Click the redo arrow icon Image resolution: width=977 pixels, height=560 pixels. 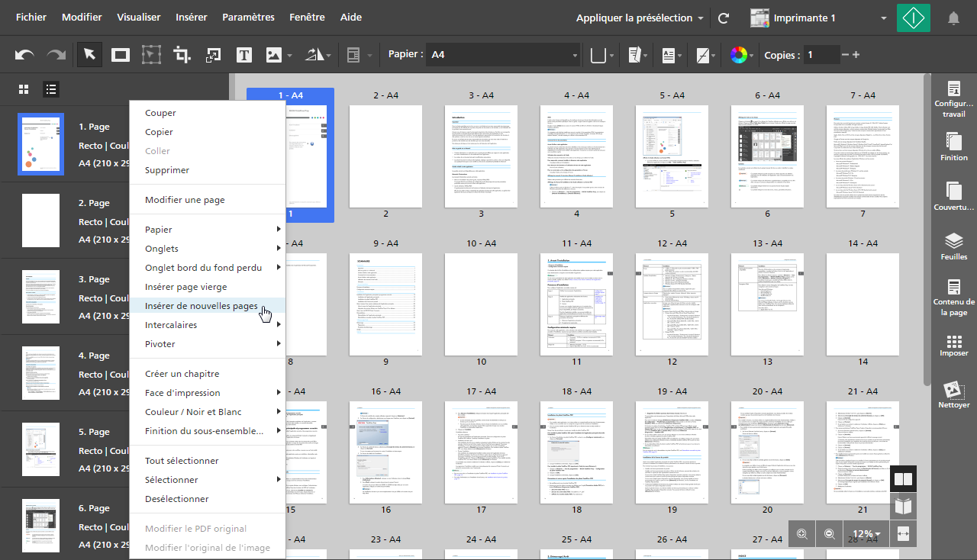tap(56, 55)
